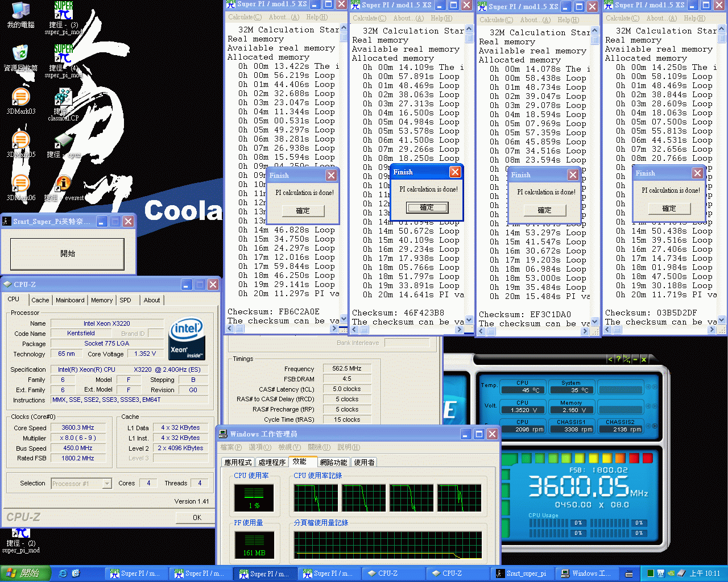Screen dimensions: 728x582
Task: Open 關機(U) menu in Task Manager
Action: (x=319, y=447)
